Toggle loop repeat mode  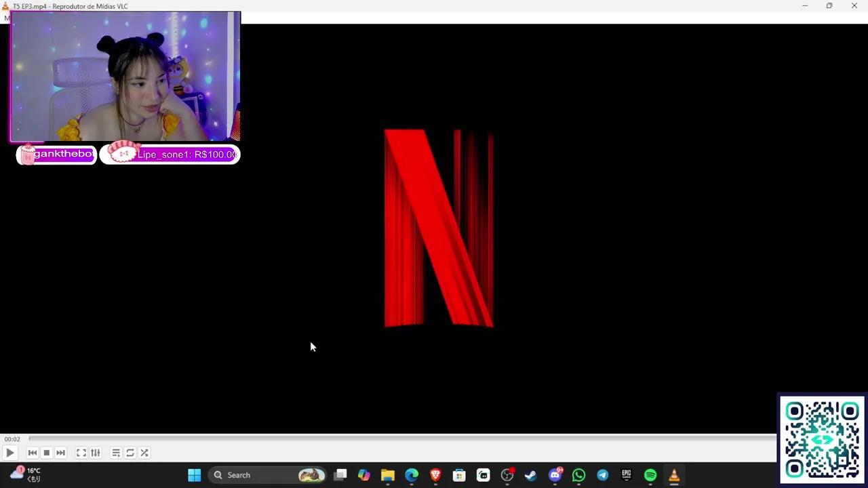pos(130,453)
